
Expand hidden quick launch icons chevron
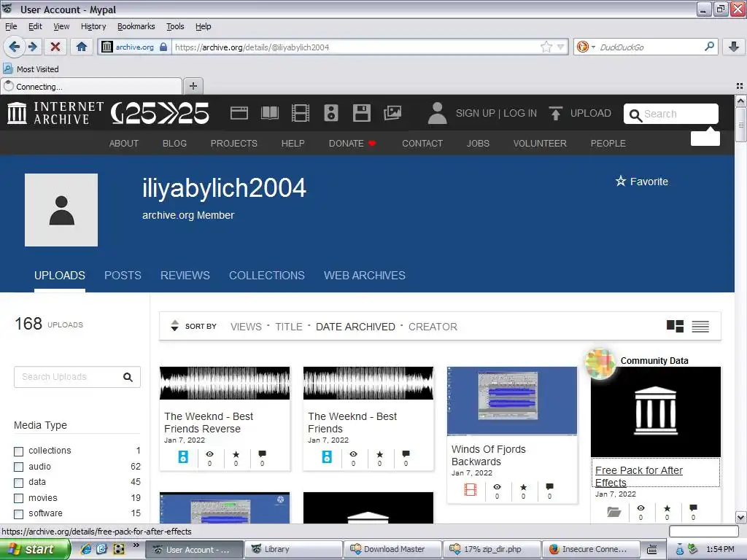(136, 545)
